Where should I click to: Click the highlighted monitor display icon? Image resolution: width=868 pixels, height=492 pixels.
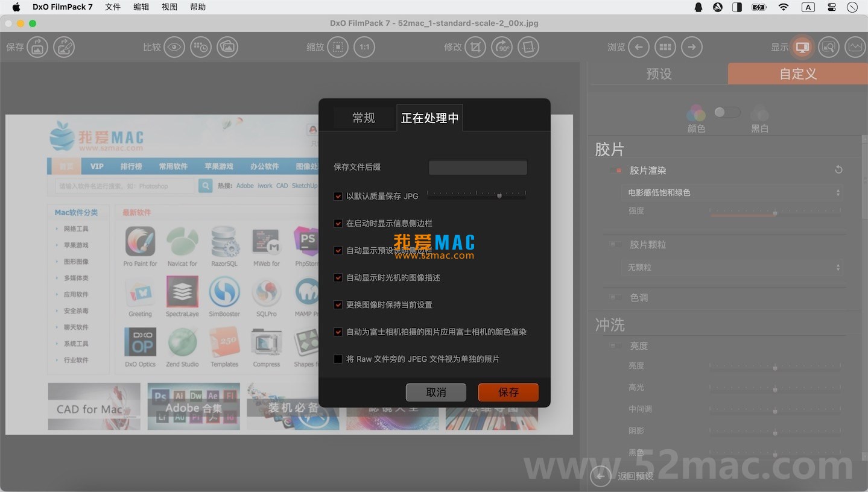[802, 47]
